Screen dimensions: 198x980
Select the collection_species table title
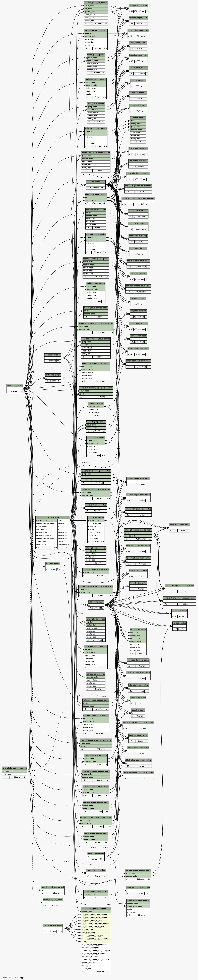click(x=96, y=403)
